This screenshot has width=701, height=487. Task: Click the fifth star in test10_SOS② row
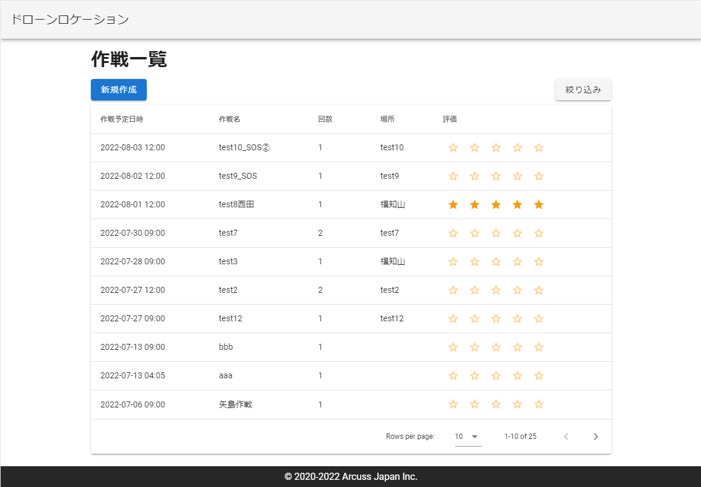pyautogui.click(x=538, y=148)
